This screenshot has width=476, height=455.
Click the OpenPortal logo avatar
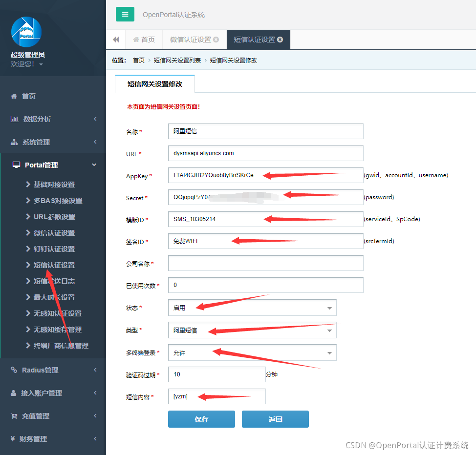26,32
